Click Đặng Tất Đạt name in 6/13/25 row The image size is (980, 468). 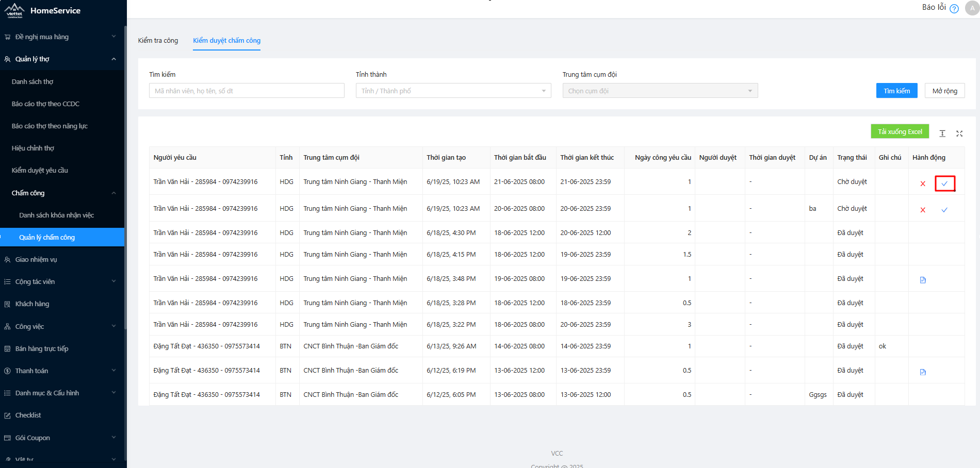tap(206, 346)
